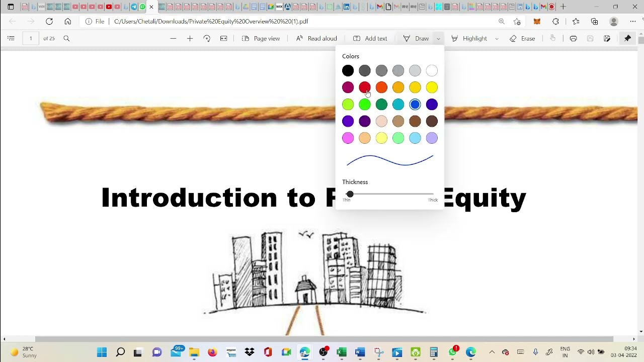Collapse the Draw options dropdown arrow
Screen dimensions: 644x362
point(438,38)
